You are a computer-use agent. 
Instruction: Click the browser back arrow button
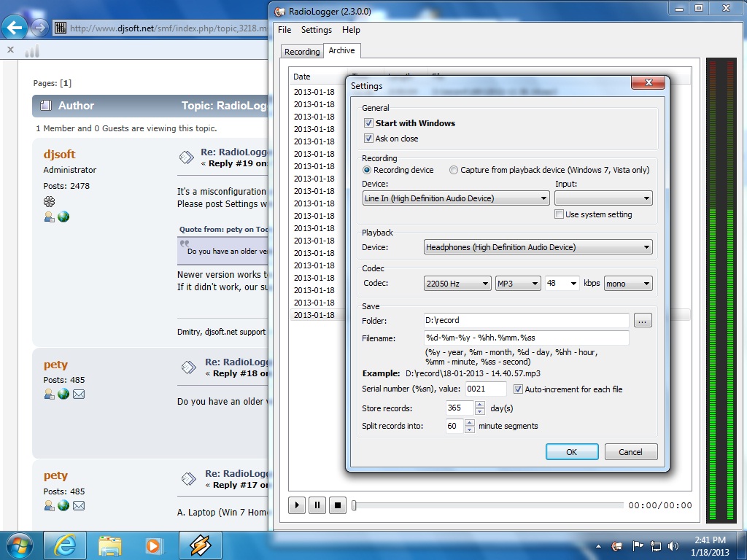15,27
